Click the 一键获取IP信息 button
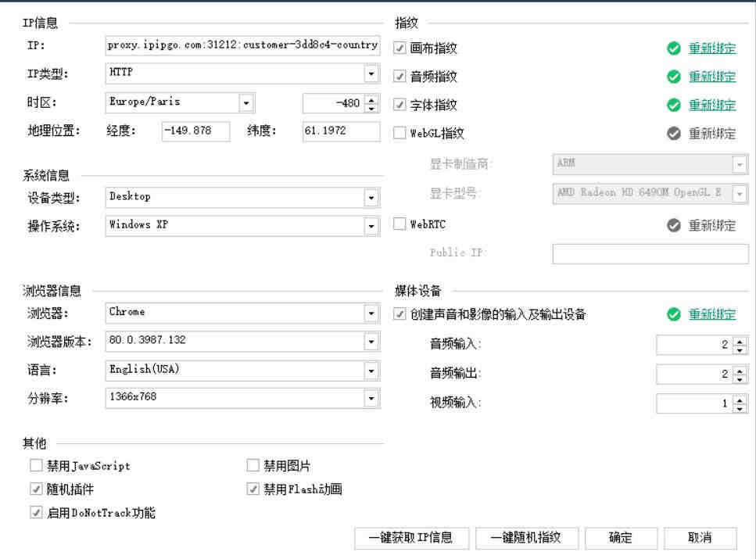 411,538
